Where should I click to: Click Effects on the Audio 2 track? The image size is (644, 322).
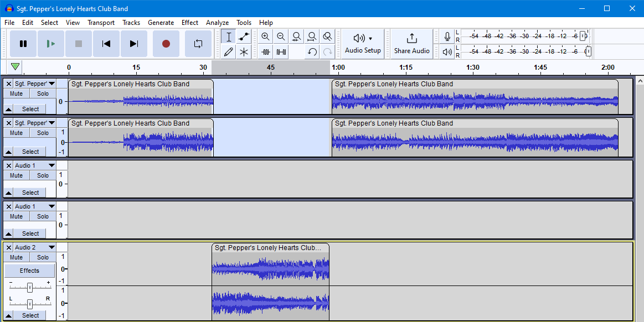click(29, 270)
